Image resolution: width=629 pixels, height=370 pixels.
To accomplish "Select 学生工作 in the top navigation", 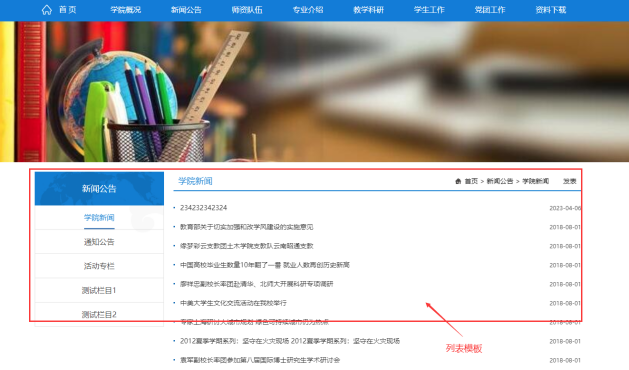I will 429,10.
